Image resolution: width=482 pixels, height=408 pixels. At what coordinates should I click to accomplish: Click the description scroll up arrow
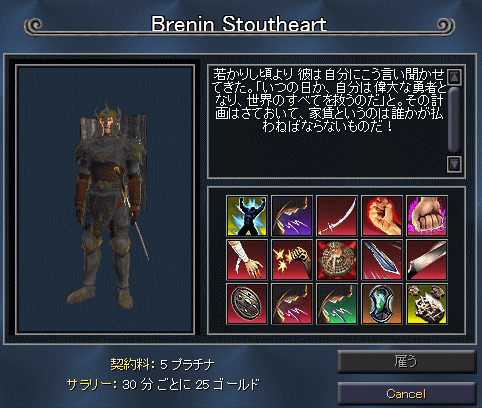[454, 77]
